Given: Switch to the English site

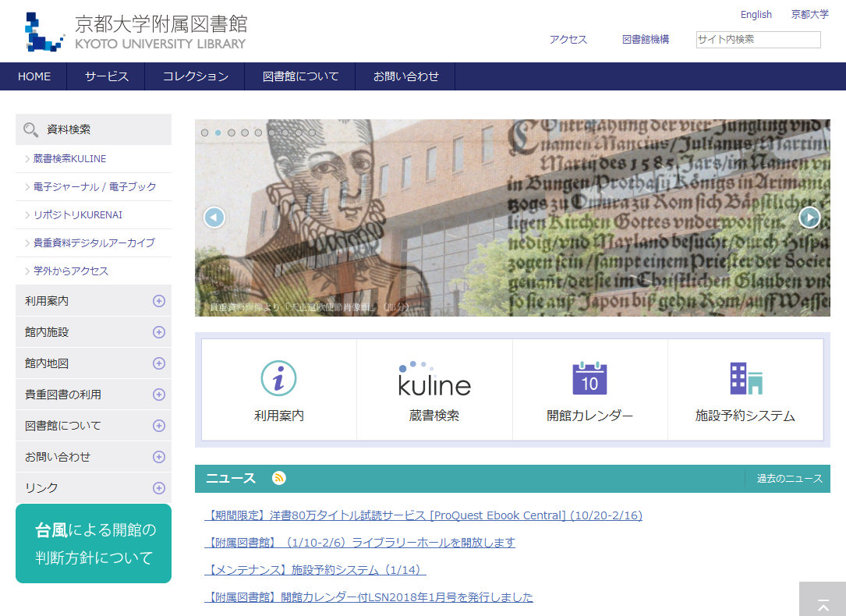Looking at the screenshot, I should (x=756, y=15).
